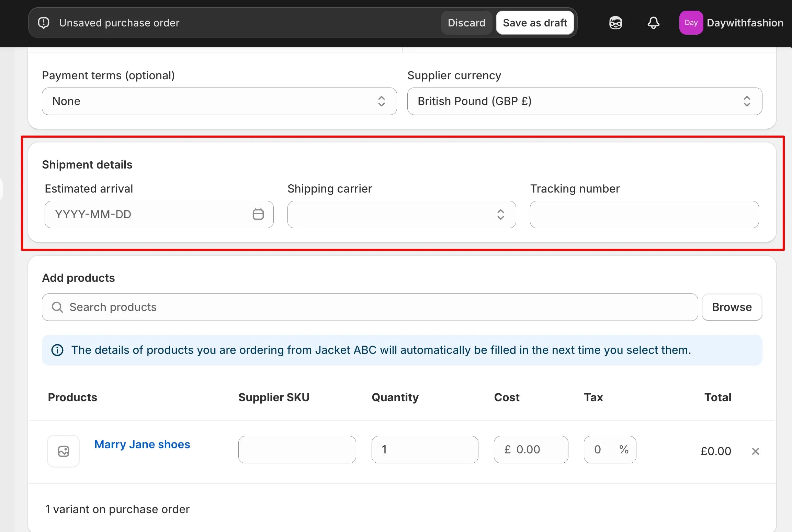792x532 pixels.
Task: Click the Search products magnifier icon
Action: tap(57, 307)
